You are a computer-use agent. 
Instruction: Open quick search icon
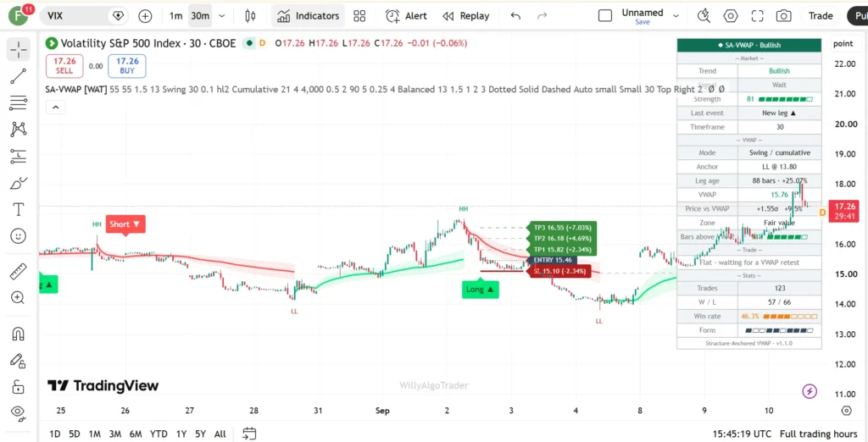(704, 16)
